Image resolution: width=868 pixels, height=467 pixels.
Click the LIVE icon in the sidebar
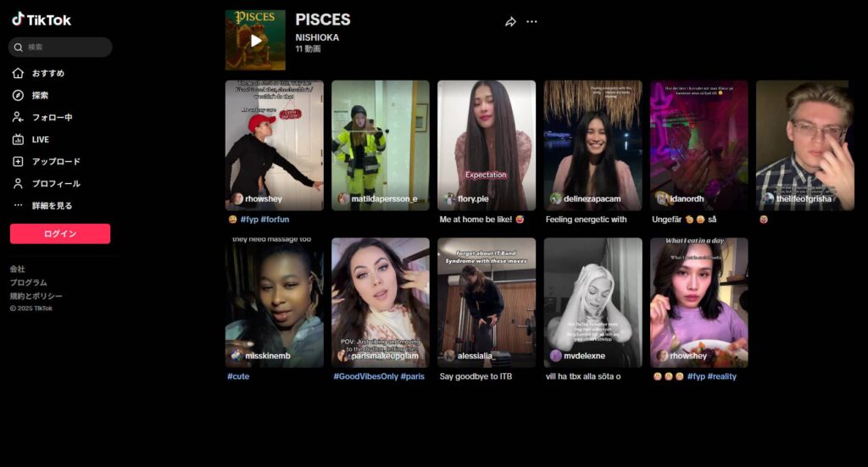coord(18,140)
